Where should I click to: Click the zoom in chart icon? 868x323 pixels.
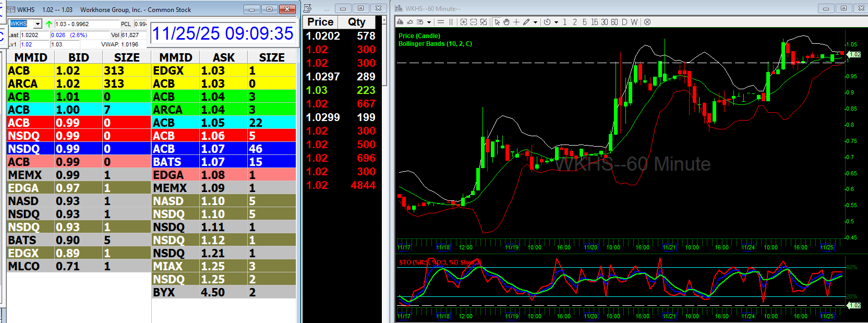click(464, 22)
